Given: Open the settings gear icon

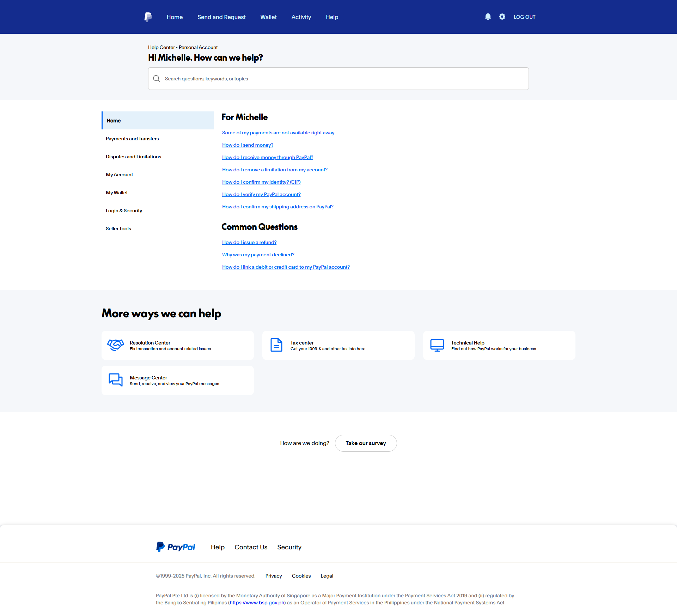Looking at the screenshot, I should coord(502,17).
